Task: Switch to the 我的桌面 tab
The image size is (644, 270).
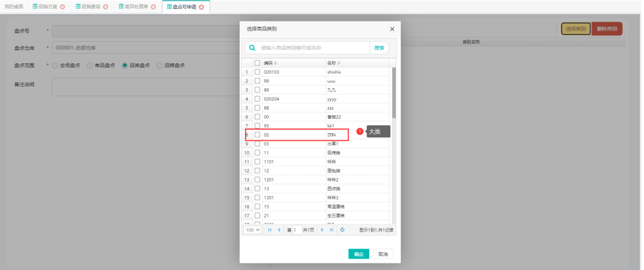Action: click(14, 7)
